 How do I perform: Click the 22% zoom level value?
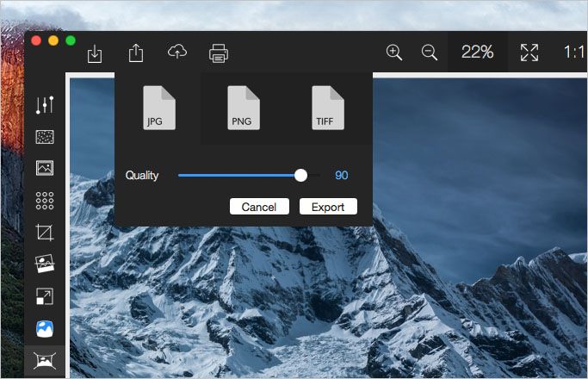coord(477,52)
